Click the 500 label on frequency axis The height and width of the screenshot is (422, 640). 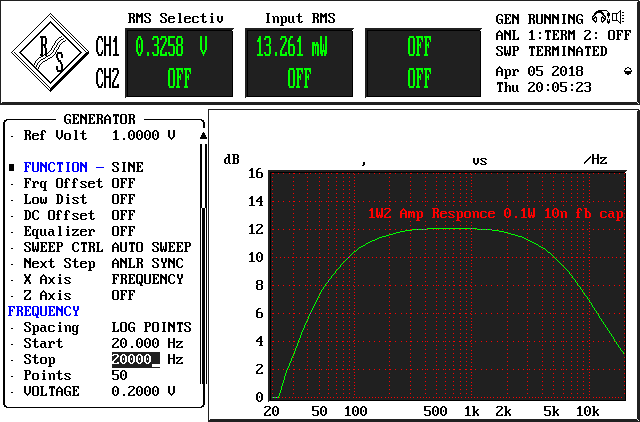point(436,411)
